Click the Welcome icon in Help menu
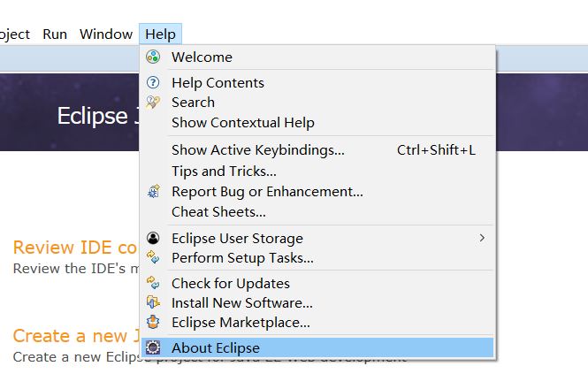The height and width of the screenshot is (389, 588). click(153, 57)
